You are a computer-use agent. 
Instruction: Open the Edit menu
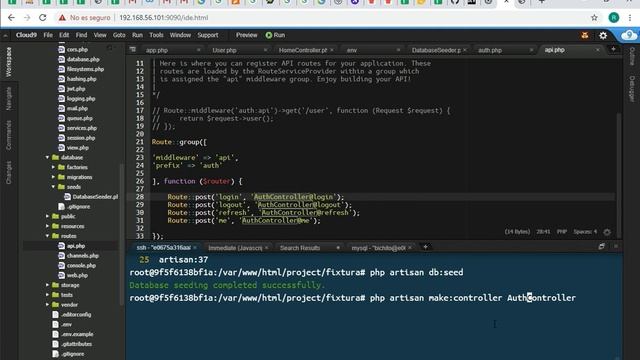coord(64,35)
